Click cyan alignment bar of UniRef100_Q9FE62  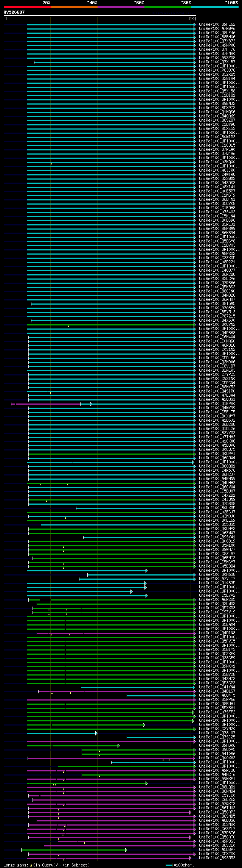pyautogui.click(x=111, y=25)
